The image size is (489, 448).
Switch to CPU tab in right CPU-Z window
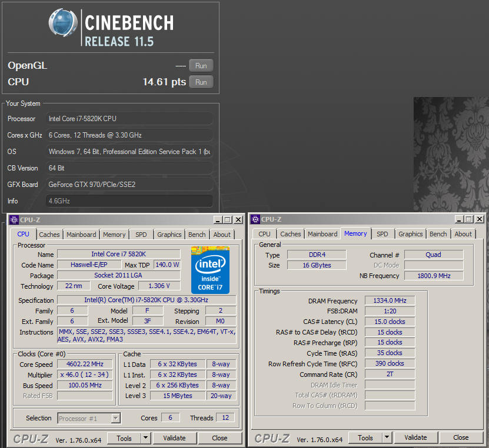coord(264,234)
